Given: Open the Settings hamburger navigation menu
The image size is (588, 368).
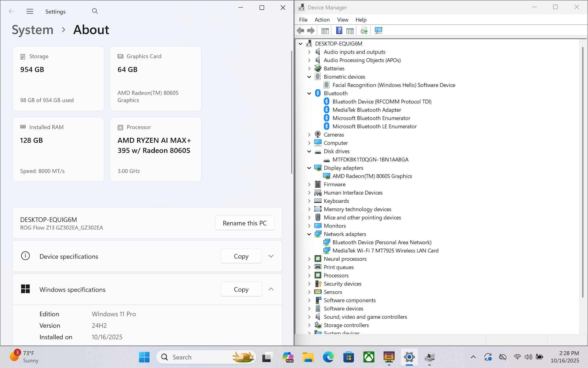Looking at the screenshot, I should [30, 11].
